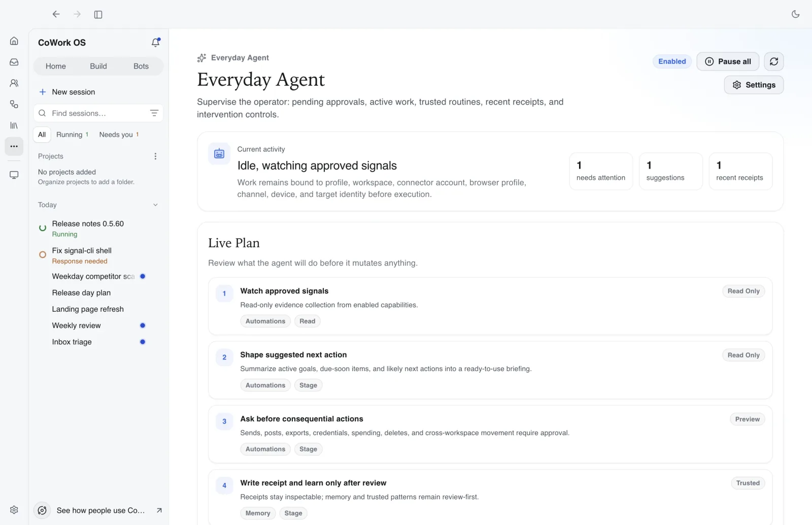Open the people icon in left rail
Viewport: 812px width, 525px height.
point(14,83)
